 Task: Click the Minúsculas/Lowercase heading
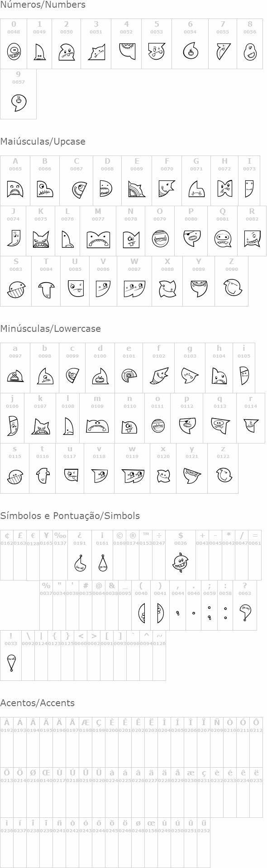[x=50, y=329]
